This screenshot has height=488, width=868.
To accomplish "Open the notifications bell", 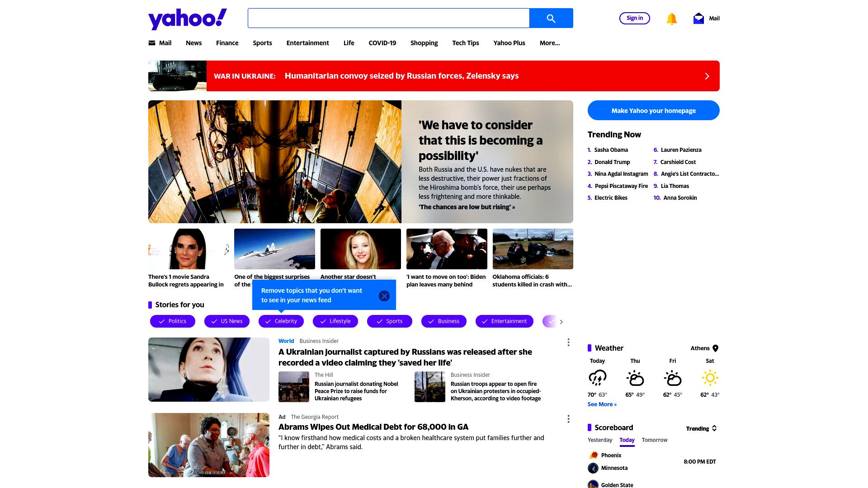I will pyautogui.click(x=671, y=19).
